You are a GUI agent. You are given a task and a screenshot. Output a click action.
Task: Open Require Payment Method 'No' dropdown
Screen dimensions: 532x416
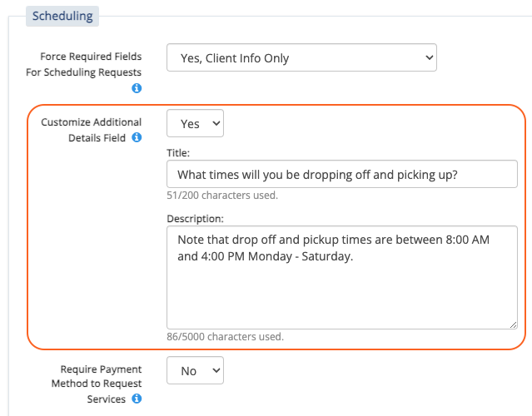[x=195, y=370]
